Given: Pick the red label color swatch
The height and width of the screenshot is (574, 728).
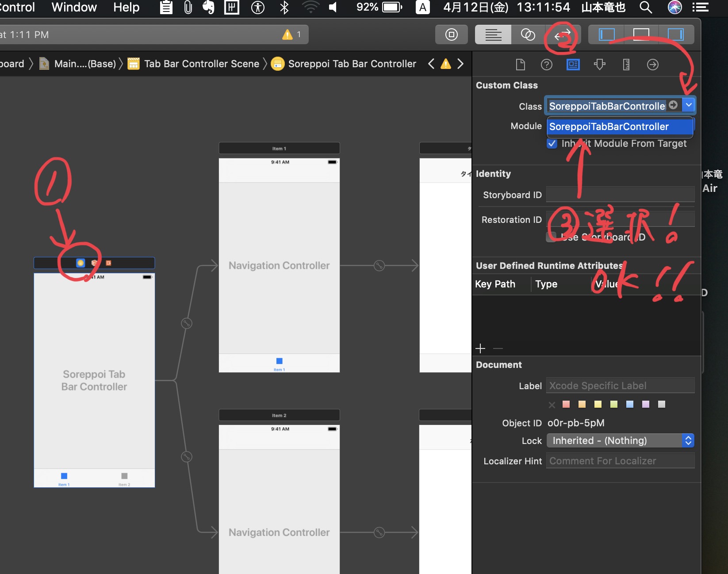Looking at the screenshot, I should tap(566, 404).
